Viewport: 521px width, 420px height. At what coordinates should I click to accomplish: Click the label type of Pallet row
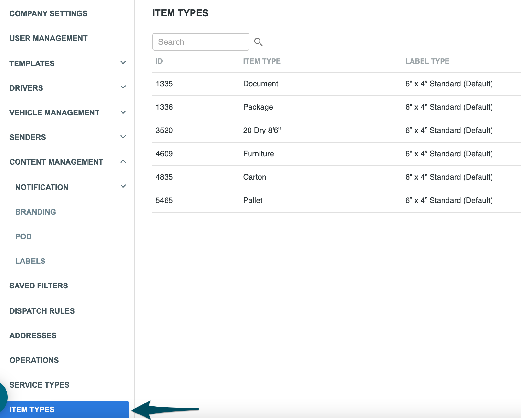[x=449, y=201]
